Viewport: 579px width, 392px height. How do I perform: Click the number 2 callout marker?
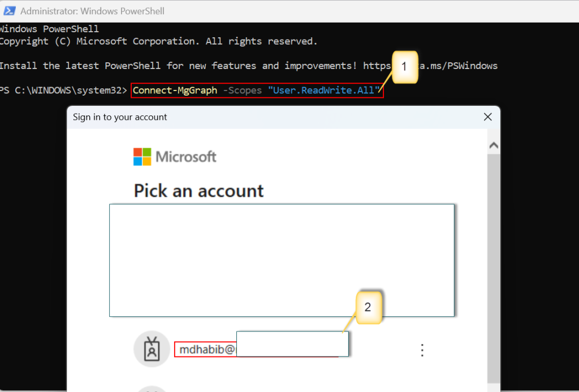pos(368,307)
